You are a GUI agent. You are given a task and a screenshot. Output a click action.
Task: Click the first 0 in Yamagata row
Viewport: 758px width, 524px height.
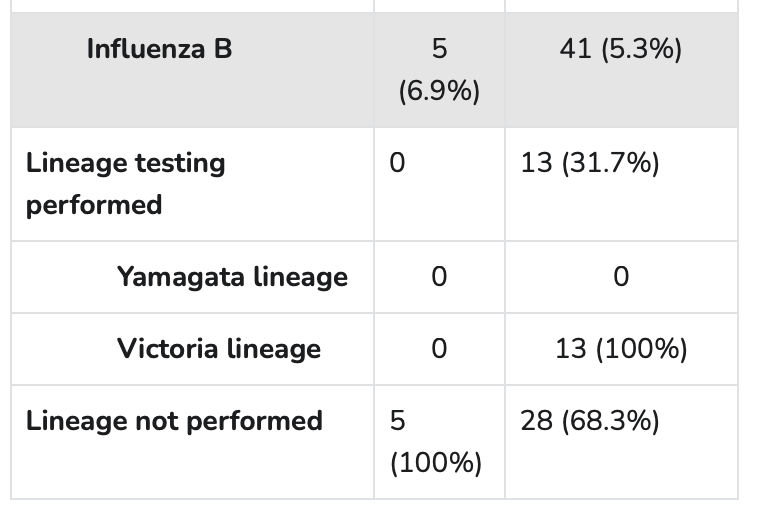point(439,277)
